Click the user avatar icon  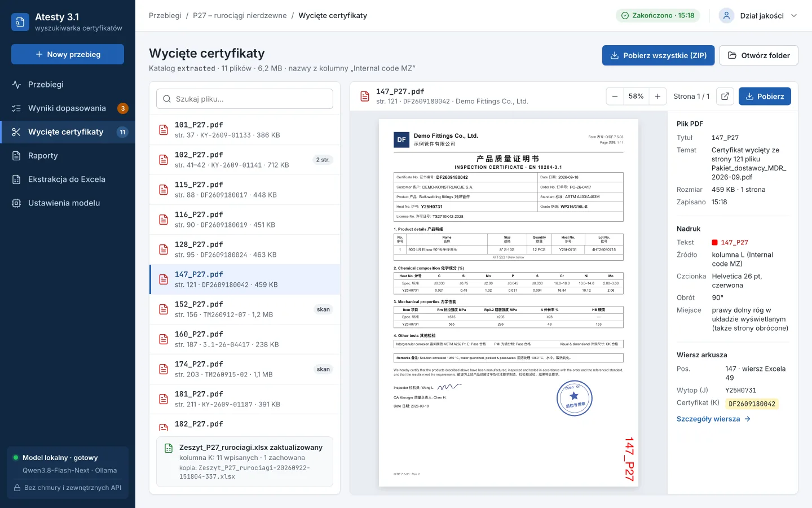(x=726, y=16)
